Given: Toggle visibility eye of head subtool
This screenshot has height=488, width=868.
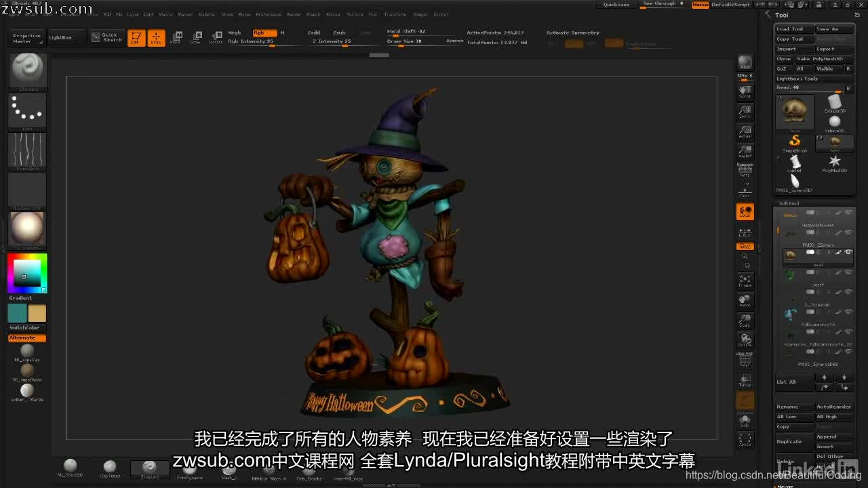Looking at the screenshot, I should tap(848, 252).
